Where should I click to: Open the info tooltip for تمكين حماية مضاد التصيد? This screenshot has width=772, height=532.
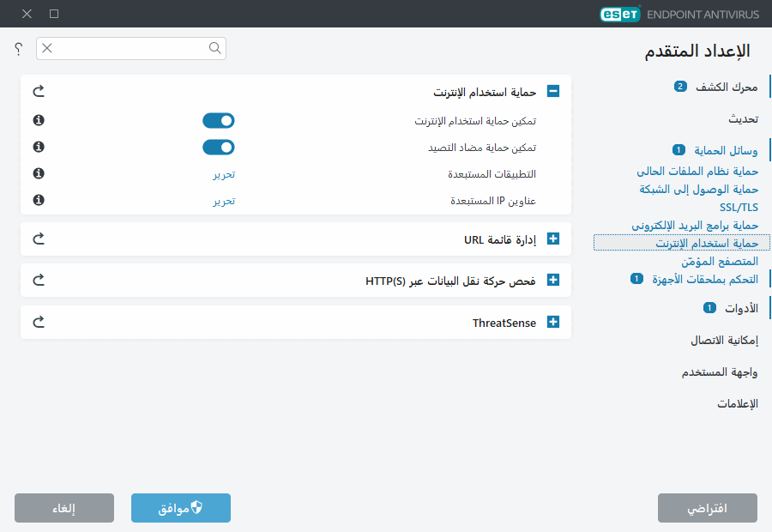point(38,147)
